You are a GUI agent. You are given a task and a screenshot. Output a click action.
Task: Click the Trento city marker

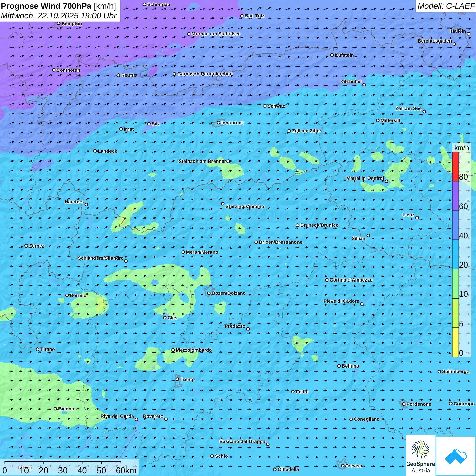[177, 379]
